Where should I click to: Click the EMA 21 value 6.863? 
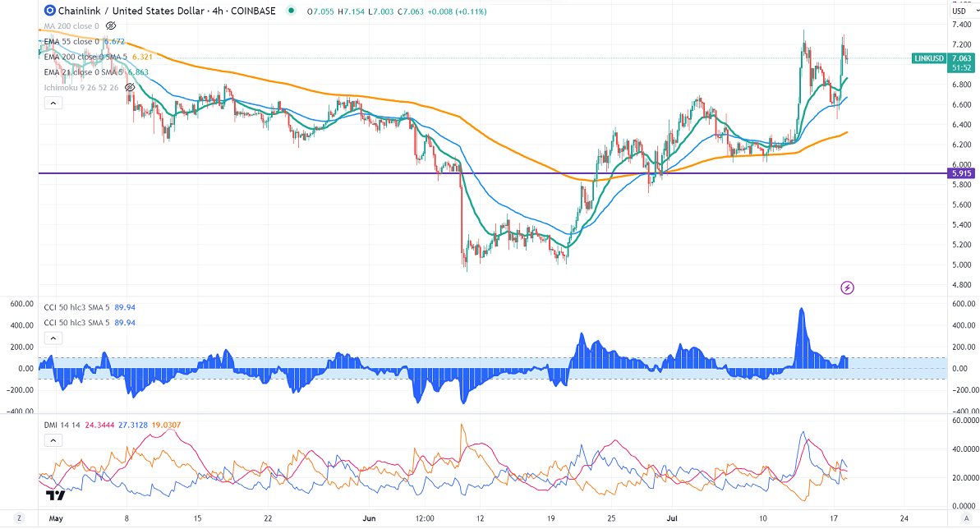pos(138,72)
